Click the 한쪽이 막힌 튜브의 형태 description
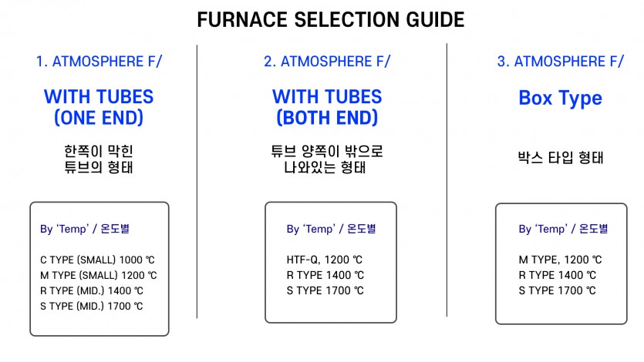The height and width of the screenshot is (362, 644). point(99,159)
